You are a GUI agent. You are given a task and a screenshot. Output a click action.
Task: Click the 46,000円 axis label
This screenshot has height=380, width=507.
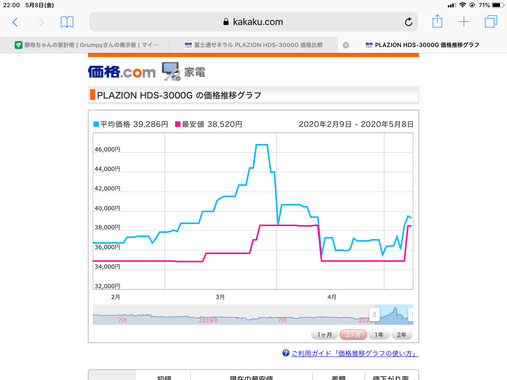(107, 149)
